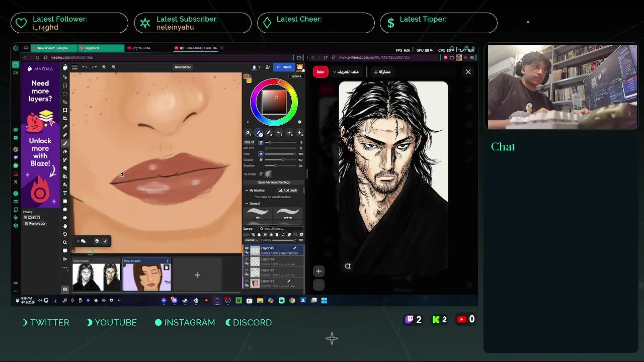
Task: Toggle visibility of Layer #4
Action: coord(247,259)
